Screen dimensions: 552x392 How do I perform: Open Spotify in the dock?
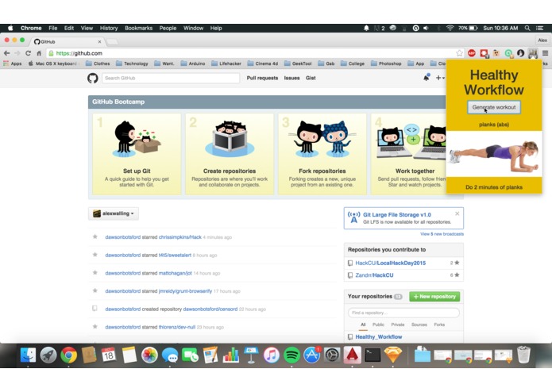click(x=291, y=355)
